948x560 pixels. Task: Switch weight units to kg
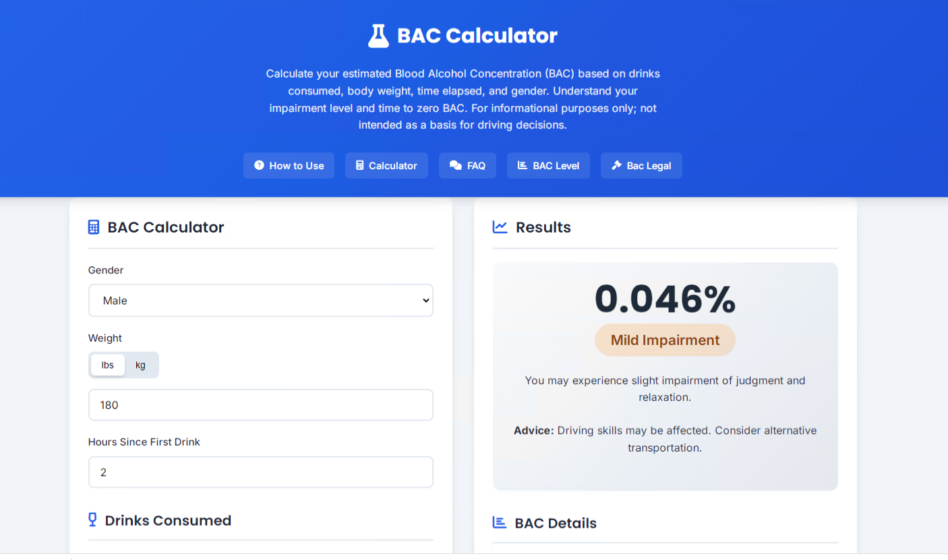[140, 365]
